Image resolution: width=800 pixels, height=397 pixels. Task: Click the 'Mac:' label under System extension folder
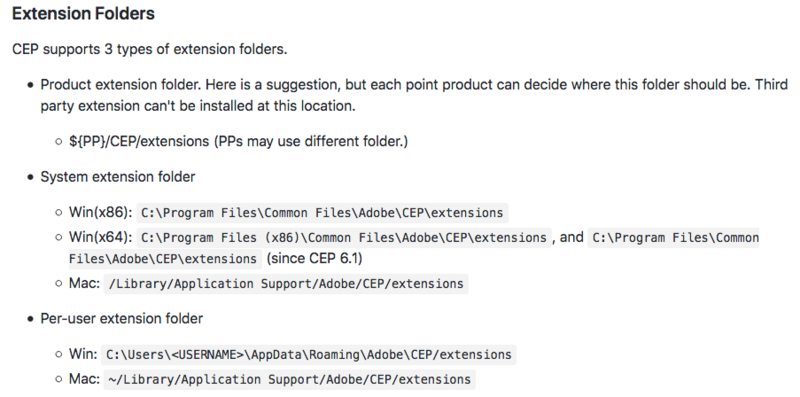pyautogui.click(x=85, y=283)
